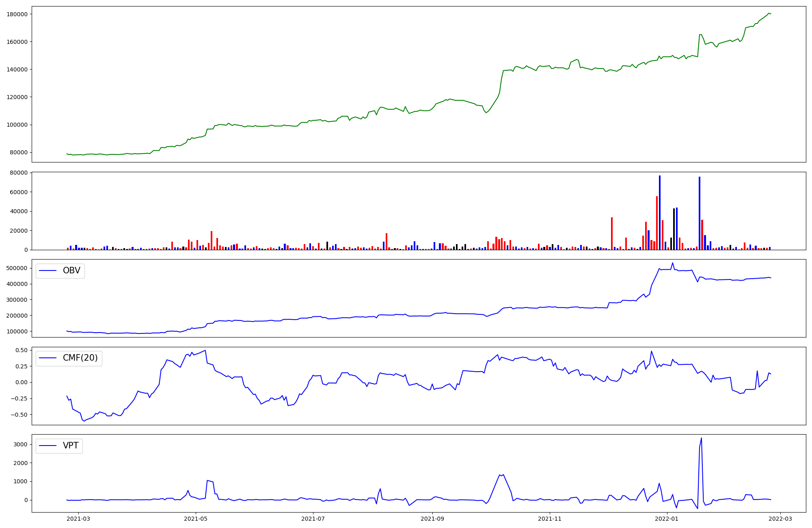
Task: Click the 2022-01 x-axis date label
Action: 667,519
